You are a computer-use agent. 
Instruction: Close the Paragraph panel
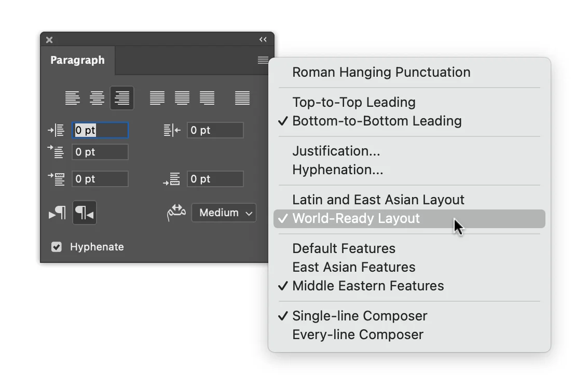(49, 40)
